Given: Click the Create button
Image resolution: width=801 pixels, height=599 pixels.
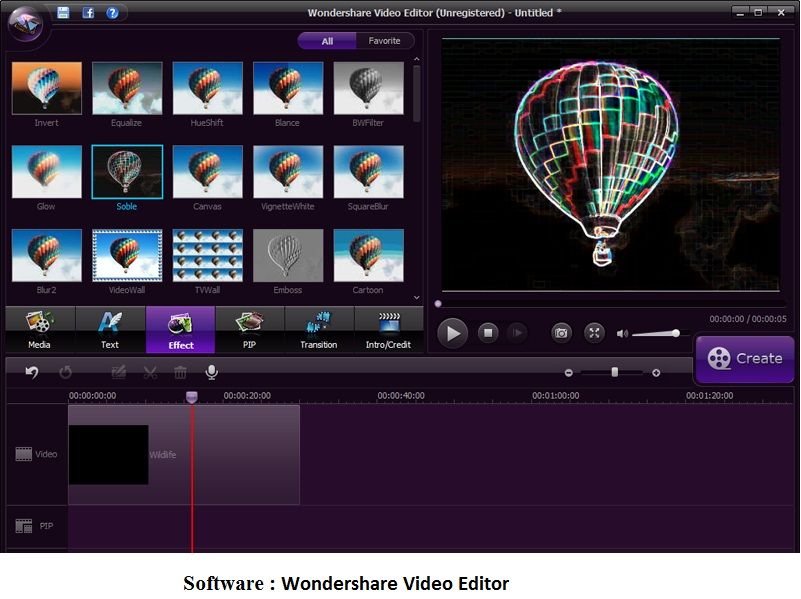Looking at the screenshot, I should 745,359.
